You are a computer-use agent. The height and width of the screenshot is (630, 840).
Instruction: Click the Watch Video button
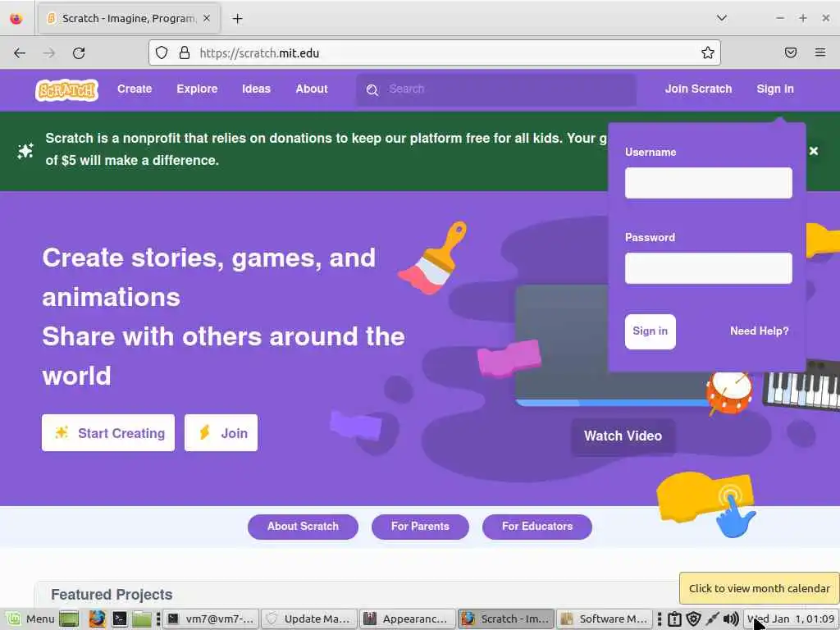[x=623, y=436]
